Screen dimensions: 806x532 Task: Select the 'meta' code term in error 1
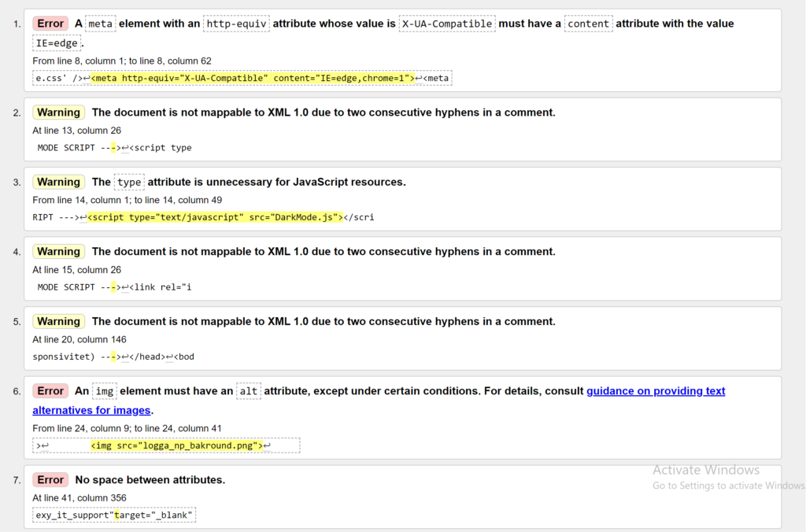point(100,24)
